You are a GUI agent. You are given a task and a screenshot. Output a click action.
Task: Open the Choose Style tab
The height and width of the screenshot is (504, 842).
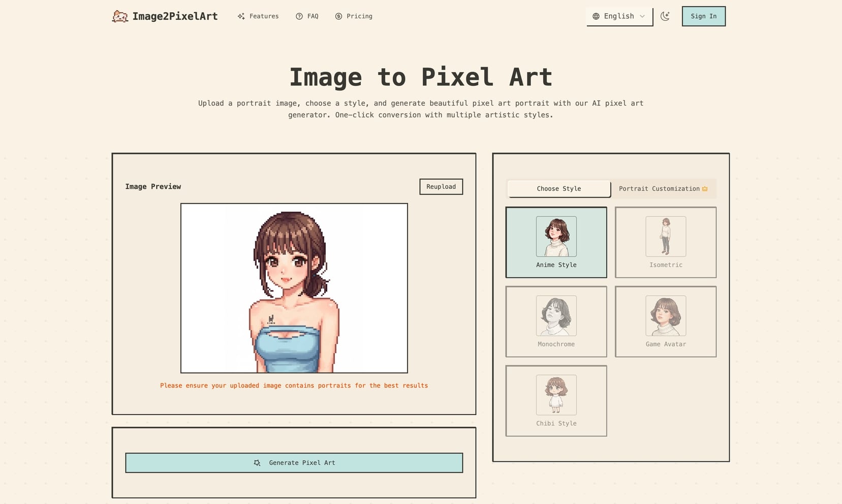pyautogui.click(x=558, y=188)
